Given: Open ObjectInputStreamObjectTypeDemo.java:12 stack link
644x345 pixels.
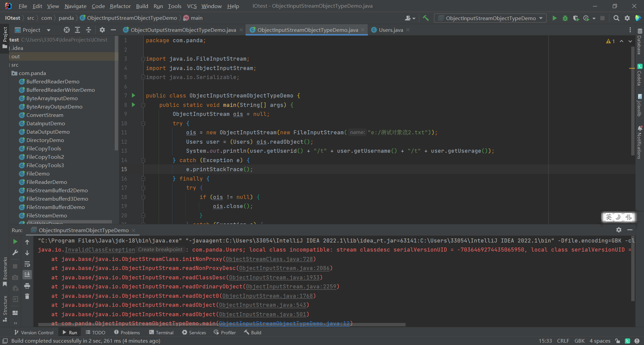Looking at the screenshot, I should coord(284,323).
